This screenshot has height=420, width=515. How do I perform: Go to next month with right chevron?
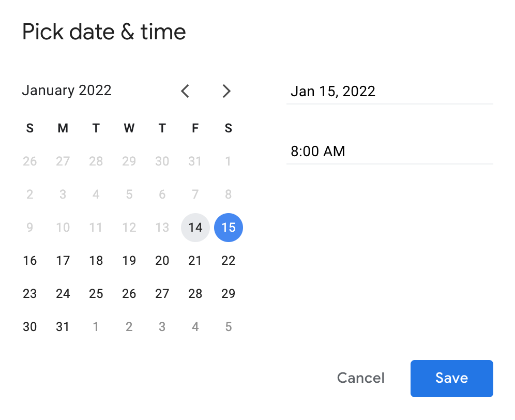(226, 92)
